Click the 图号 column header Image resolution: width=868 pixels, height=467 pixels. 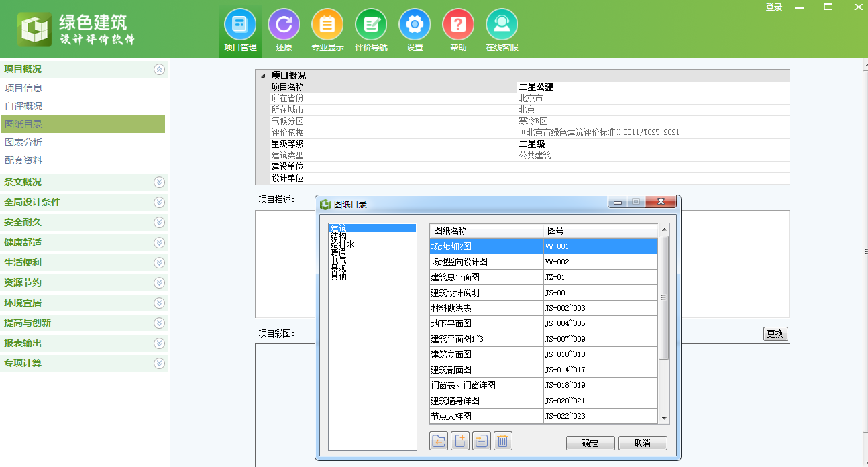click(600, 231)
